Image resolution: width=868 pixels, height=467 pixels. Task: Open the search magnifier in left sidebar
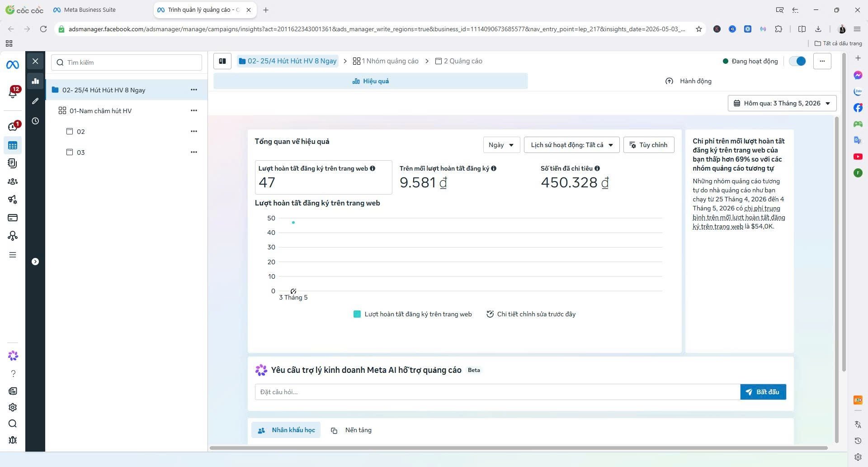coord(13,424)
